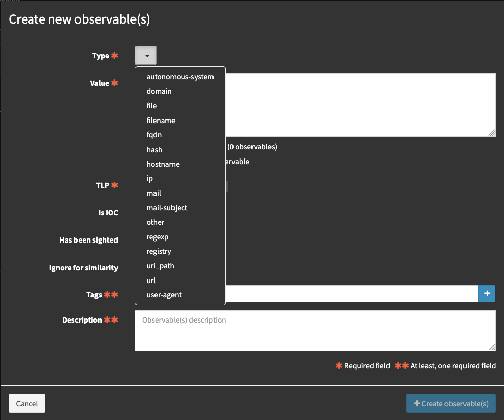This screenshot has height=420, width=504.
Task: Select 'mail' from the list
Action: click(x=153, y=193)
